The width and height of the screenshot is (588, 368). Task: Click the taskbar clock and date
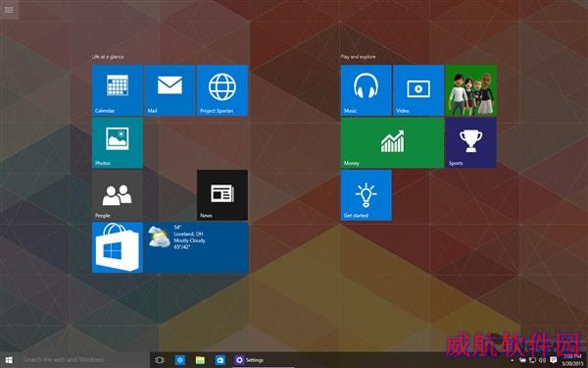pyautogui.click(x=572, y=360)
